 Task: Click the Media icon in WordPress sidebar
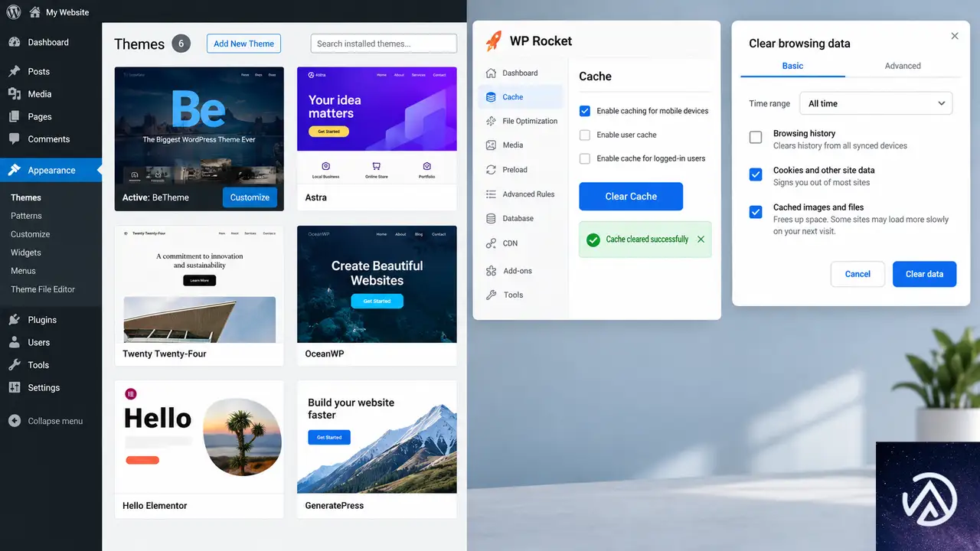point(15,94)
